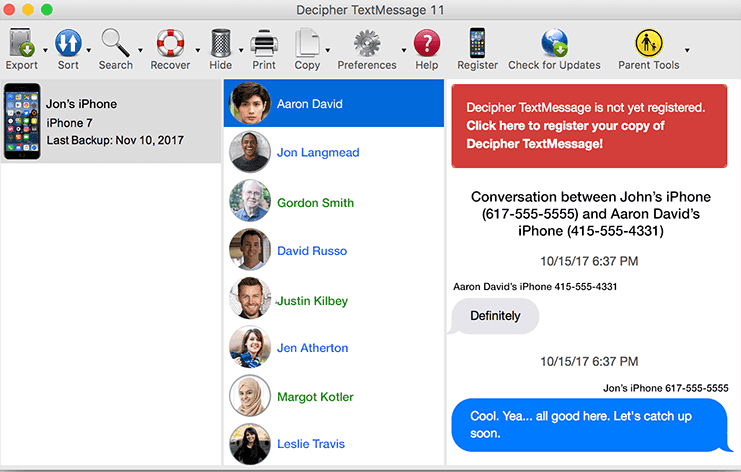741x472 pixels.
Task: Click Jen Atherton's avatar photo
Action: point(250,347)
